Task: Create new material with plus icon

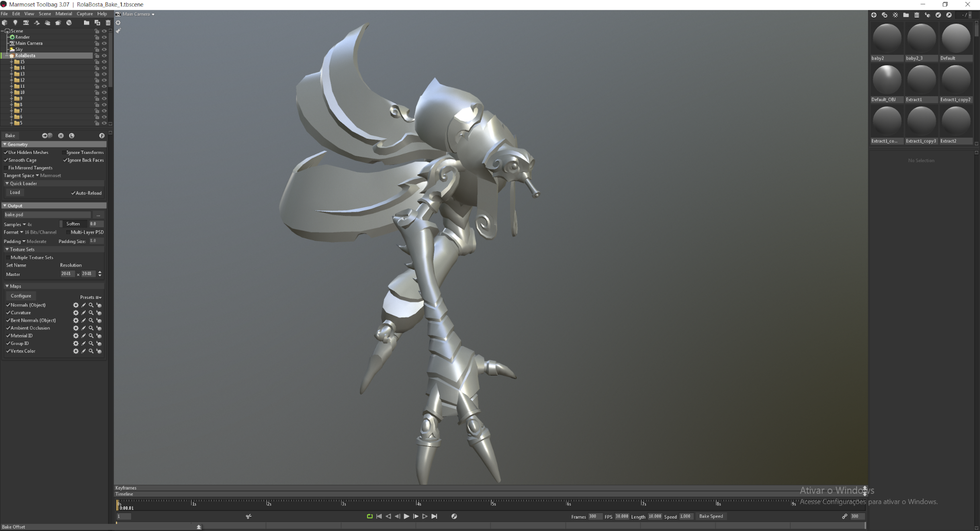Action: tap(874, 15)
